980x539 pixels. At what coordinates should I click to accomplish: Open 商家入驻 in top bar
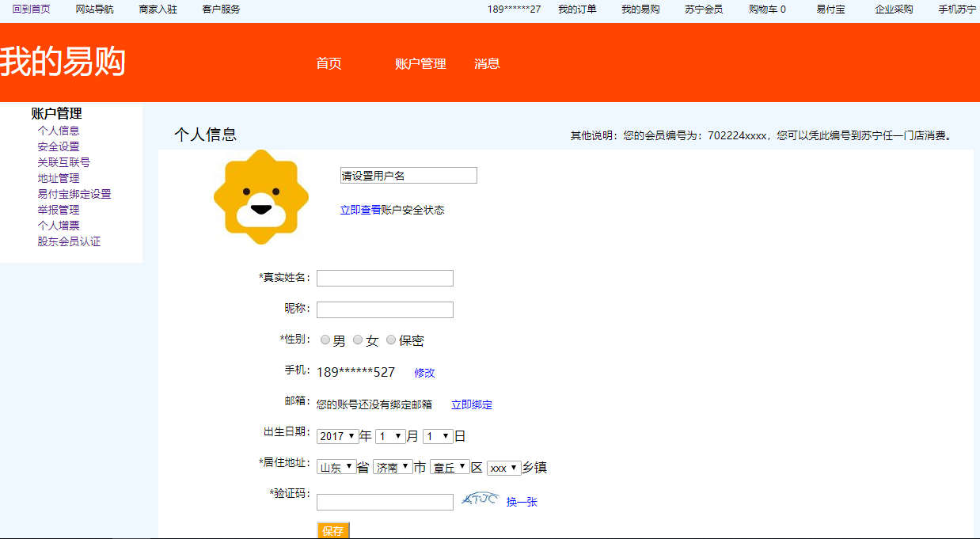(158, 9)
